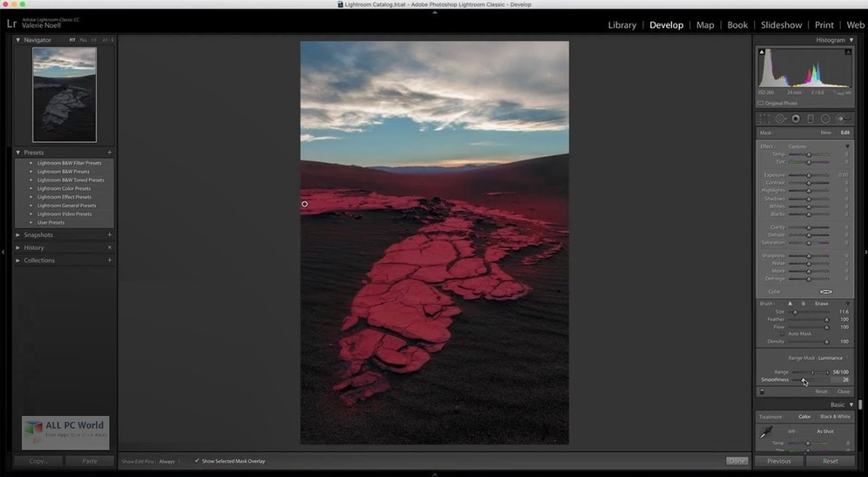Select the Graduated Filter tool icon
The image size is (868, 477).
[x=811, y=119]
